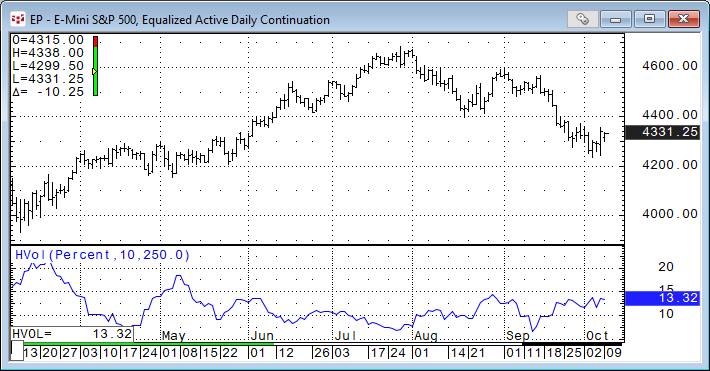Click the 4400.00 price scale label
Screen dimensions: 710x371
670,115
